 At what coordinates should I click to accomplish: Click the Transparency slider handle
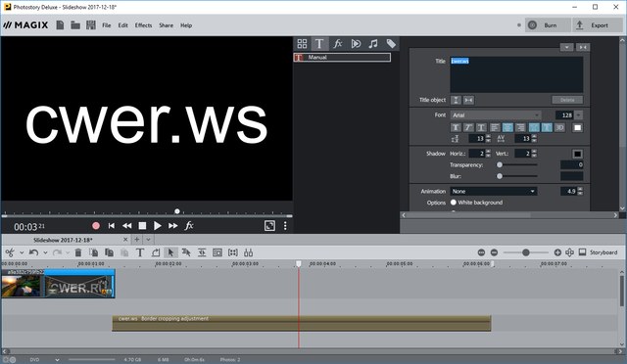(500, 164)
